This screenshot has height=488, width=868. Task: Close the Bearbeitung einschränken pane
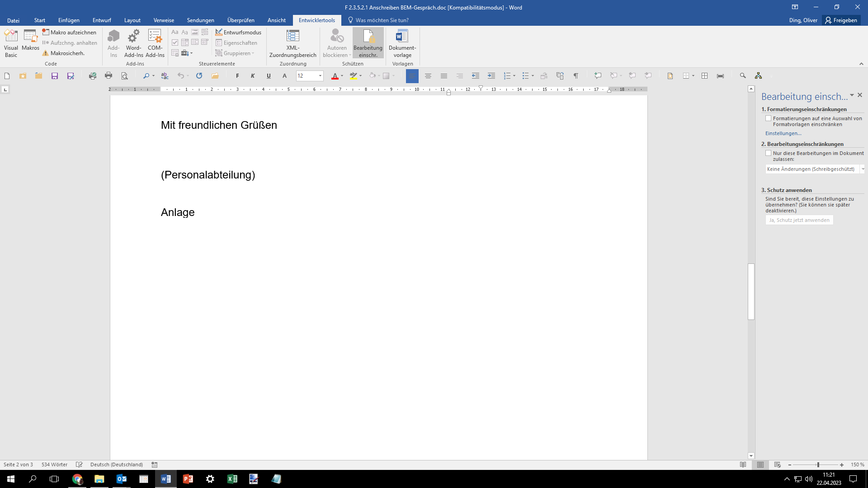click(x=860, y=95)
